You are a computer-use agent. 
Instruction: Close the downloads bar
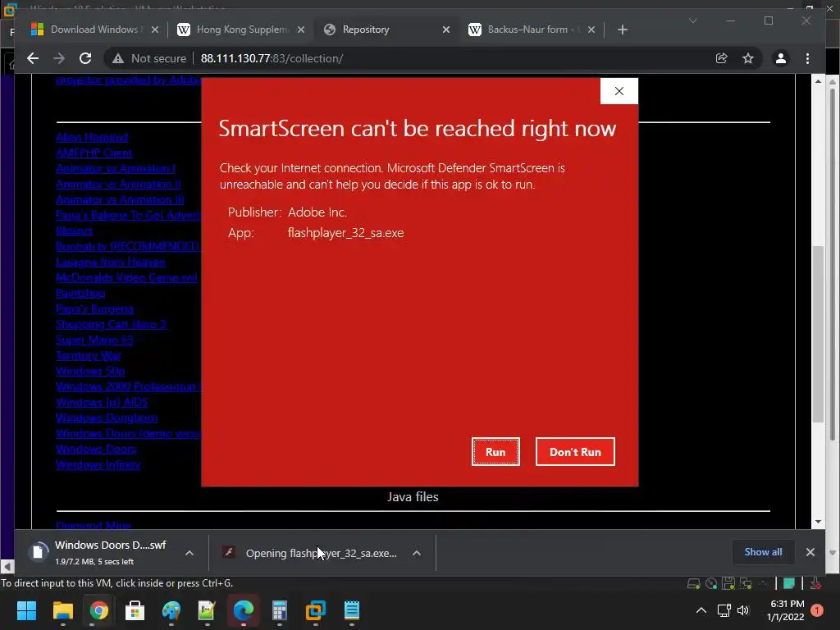(810, 552)
